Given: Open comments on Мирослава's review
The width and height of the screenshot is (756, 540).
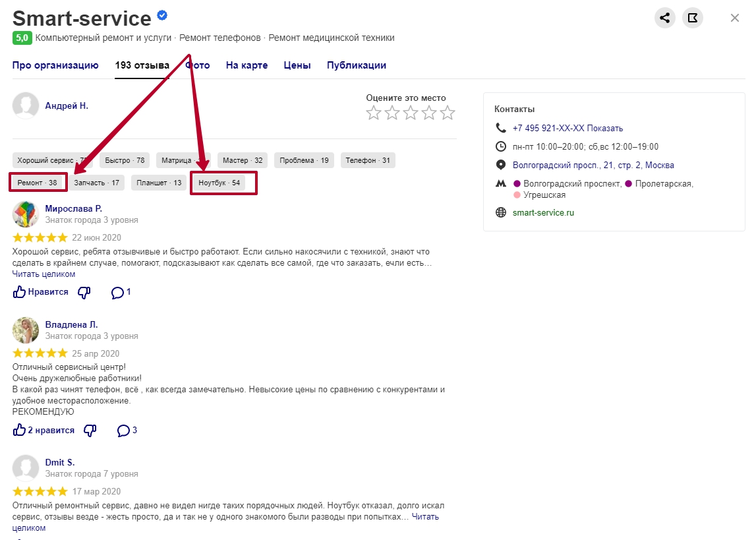Looking at the screenshot, I should 121,292.
